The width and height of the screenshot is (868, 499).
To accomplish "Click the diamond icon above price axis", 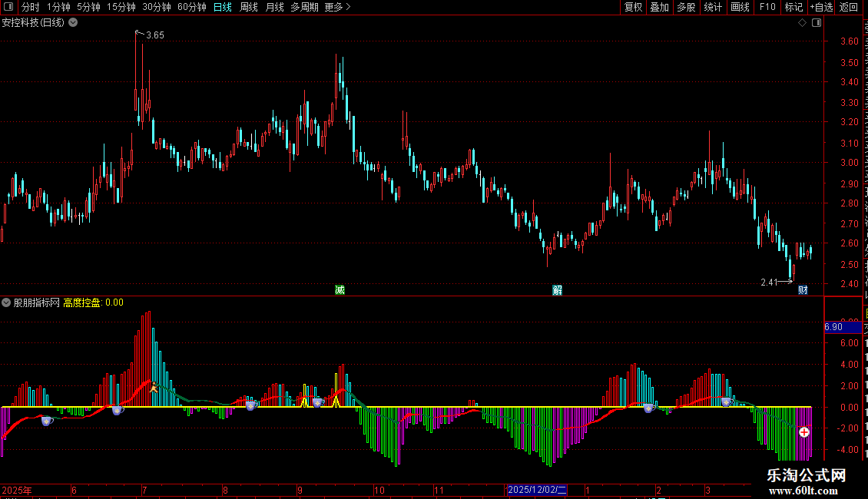I will tap(802, 23).
